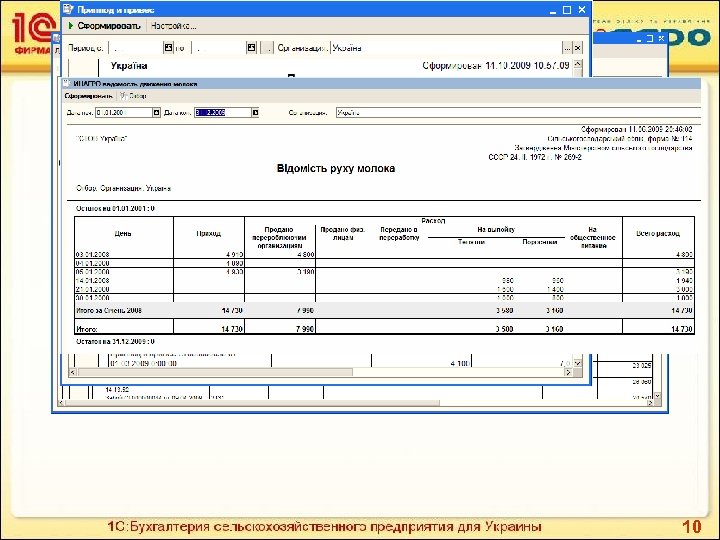Click Сформировать in the milk movement report window
This screenshot has width=720, height=540.
pos(88,96)
